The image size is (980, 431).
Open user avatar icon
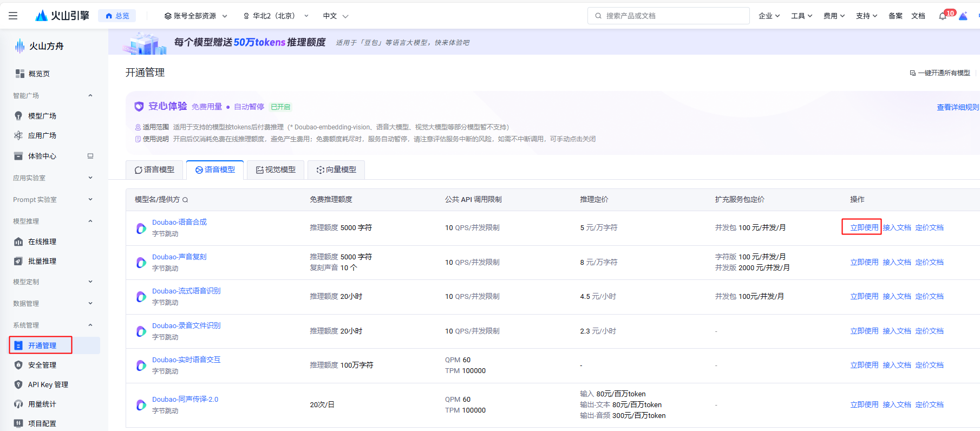(x=963, y=16)
